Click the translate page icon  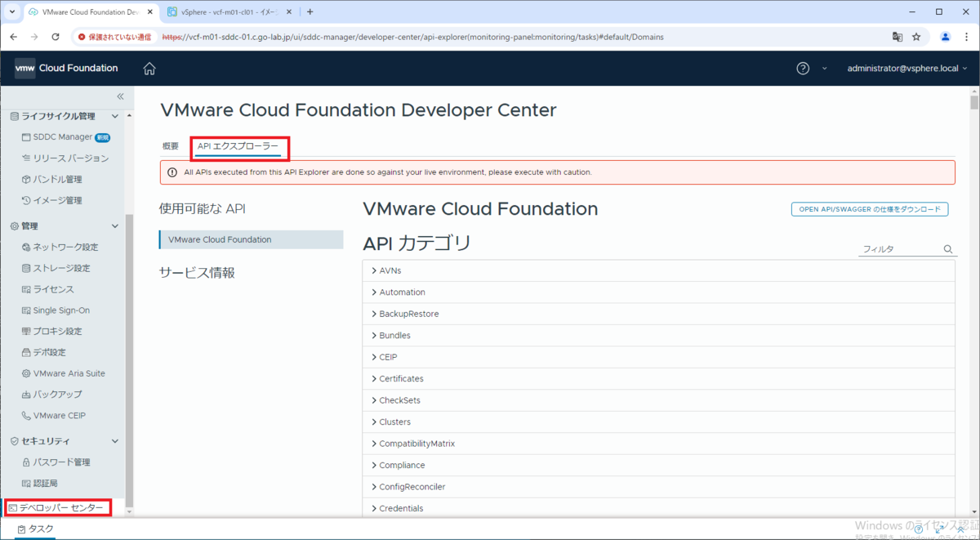click(897, 37)
